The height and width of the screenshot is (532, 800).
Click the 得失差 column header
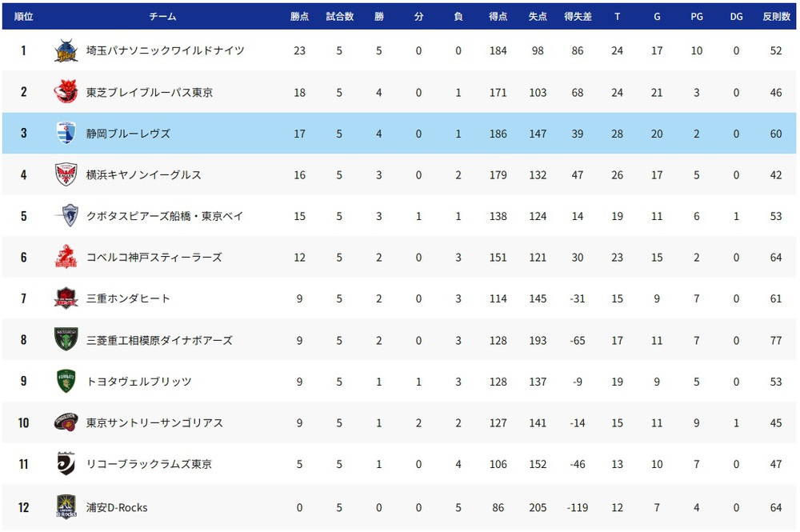pos(578,16)
